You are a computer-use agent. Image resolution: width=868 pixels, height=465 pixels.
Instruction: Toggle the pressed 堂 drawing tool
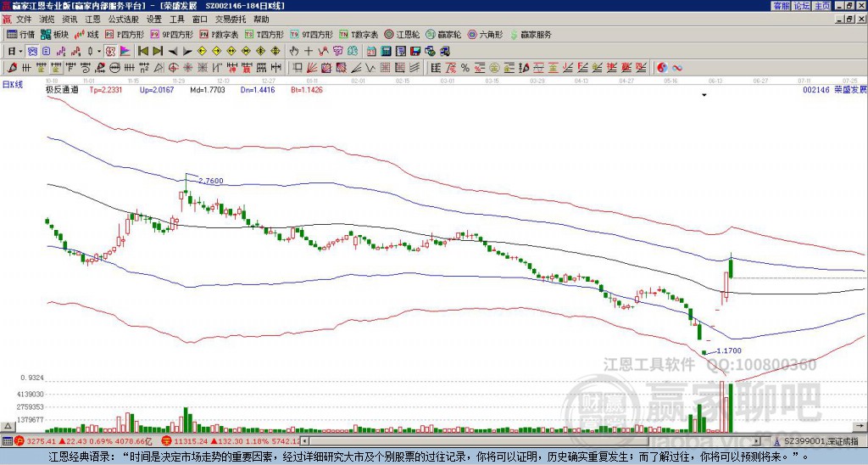point(55,68)
